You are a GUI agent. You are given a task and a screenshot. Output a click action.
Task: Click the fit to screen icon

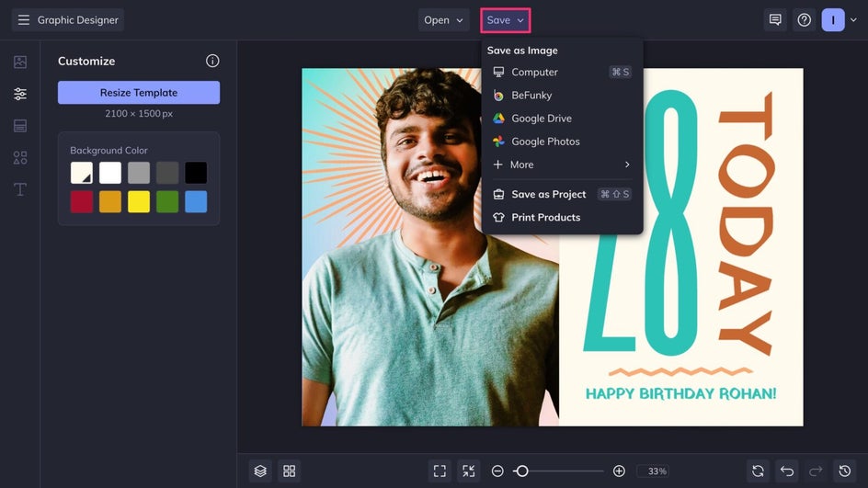(x=440, y=471)
